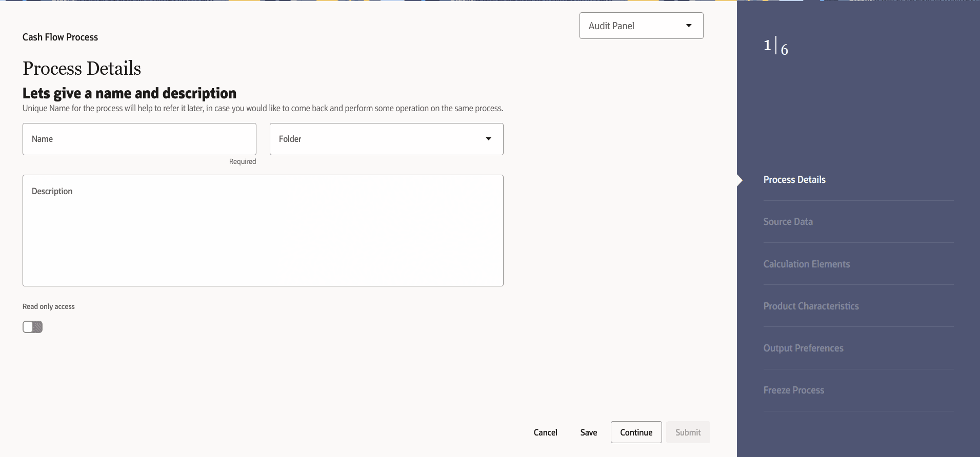
Task: Click into the Name input field
Action: point(139,139)
